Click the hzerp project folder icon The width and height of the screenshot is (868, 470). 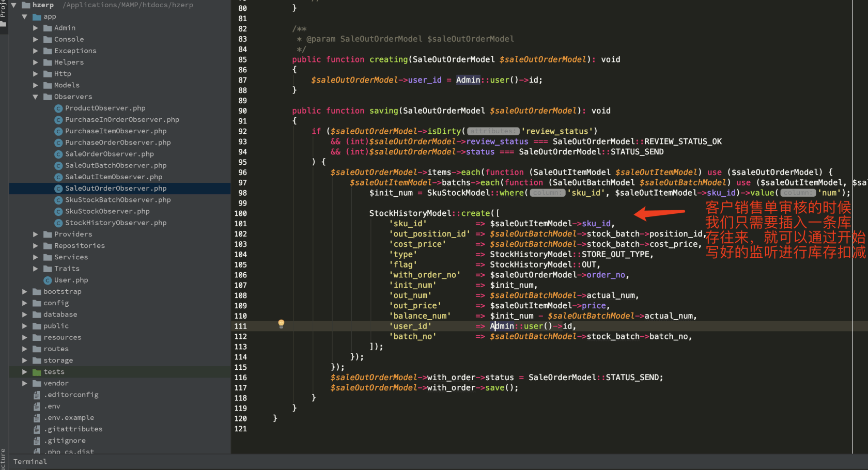tap(26, 5)
